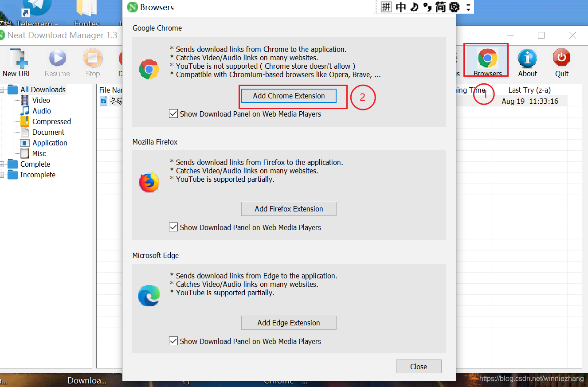Click the Microsoft Edge logo in dialog
The width and height of the screenshot is (588, 387).
tap(149, 296)
